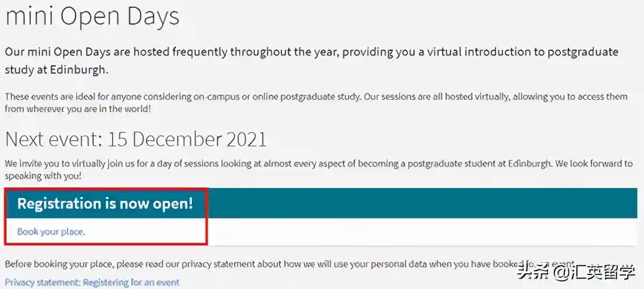
Task: Click the "Registration is now open!" banner heading
Action: click(105, 204)
